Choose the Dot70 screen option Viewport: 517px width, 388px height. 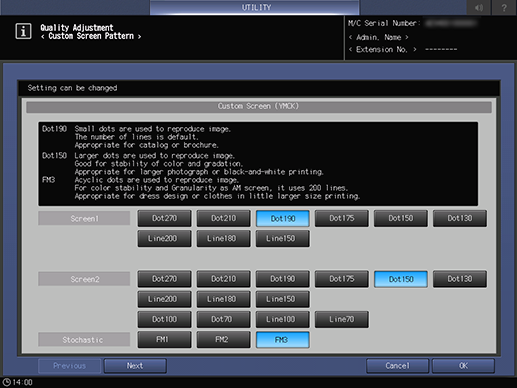pyautogui.click(x=223, y=319)
